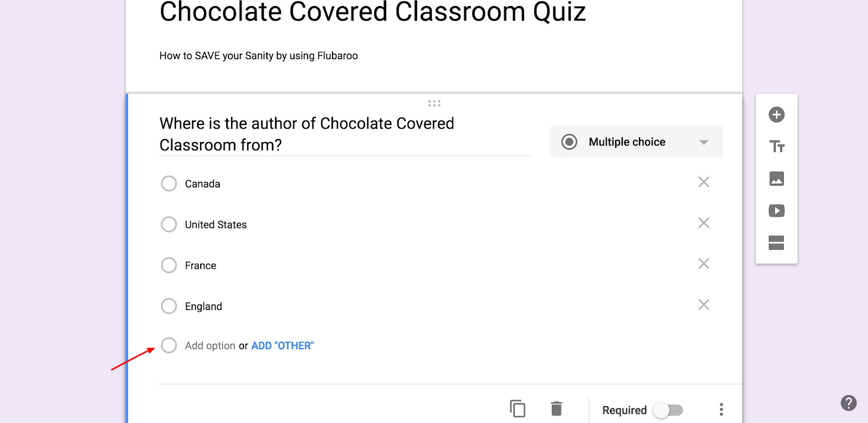Add a new question with plus icon
The image size is (868, 423).
click(x=776, y=115)
